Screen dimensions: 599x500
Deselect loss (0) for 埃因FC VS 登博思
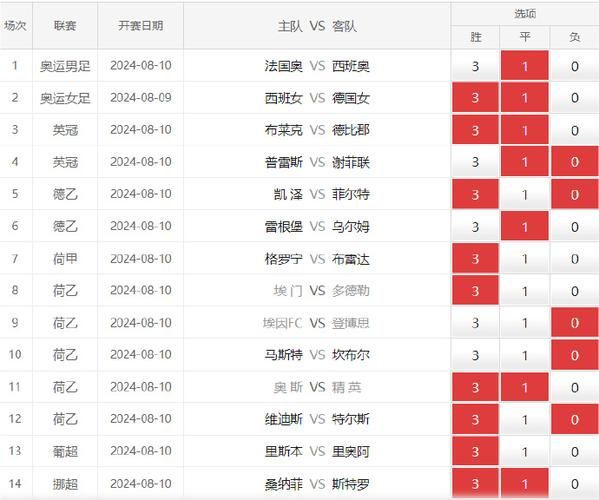(575, 323)
